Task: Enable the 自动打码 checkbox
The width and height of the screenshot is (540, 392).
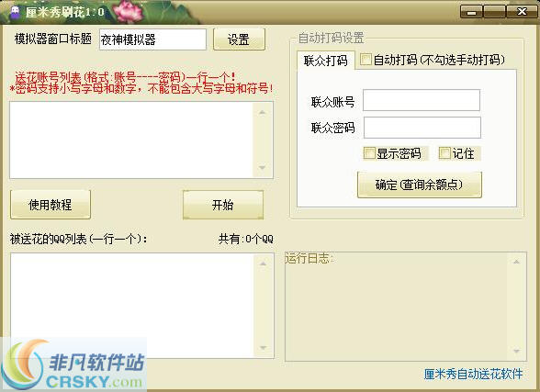Action: [366, 60]
